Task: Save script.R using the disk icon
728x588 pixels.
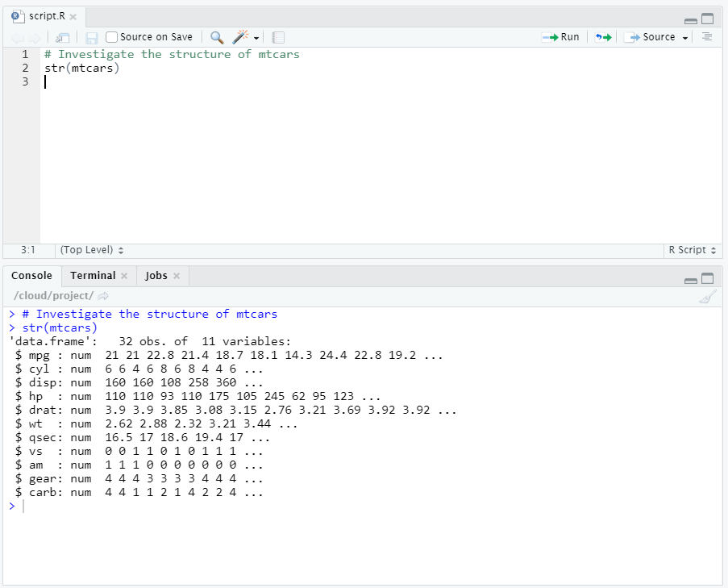Action: [x=91, y=36]
